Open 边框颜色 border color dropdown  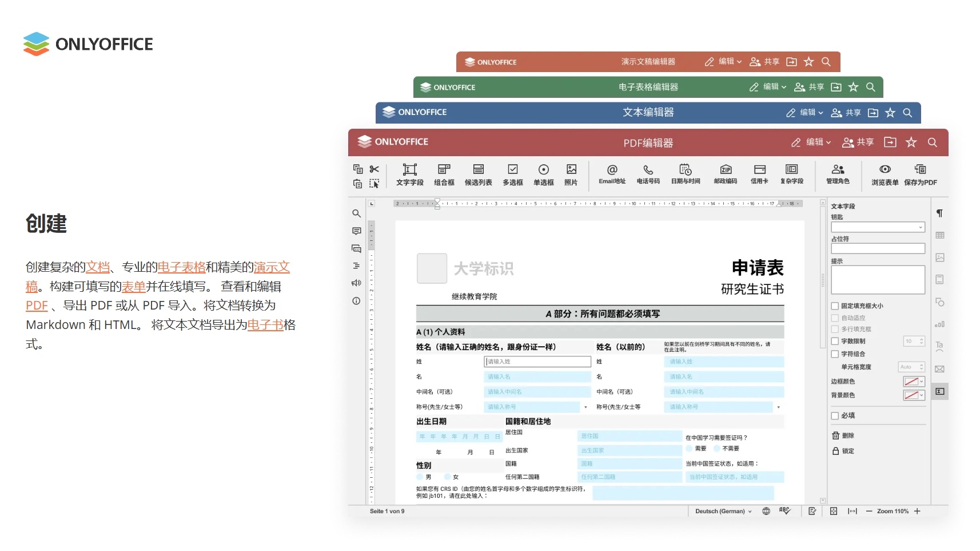point(914,382)
